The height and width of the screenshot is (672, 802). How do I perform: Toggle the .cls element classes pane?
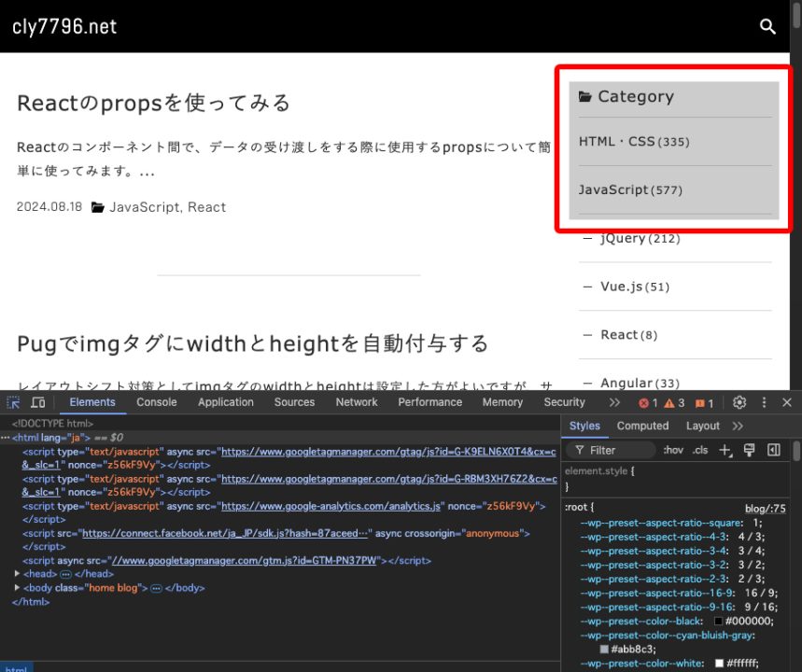[699, 449]
